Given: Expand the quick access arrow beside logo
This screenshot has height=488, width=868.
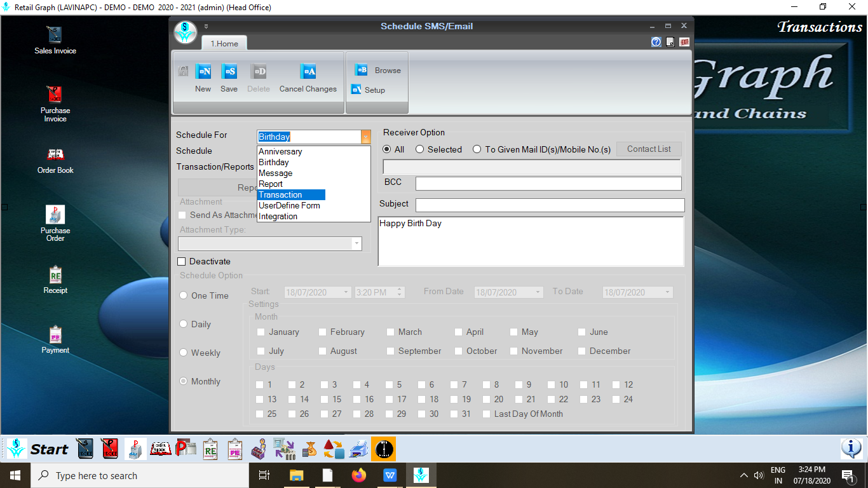Looking at the screenshot, I should click(x=206, y=26).
